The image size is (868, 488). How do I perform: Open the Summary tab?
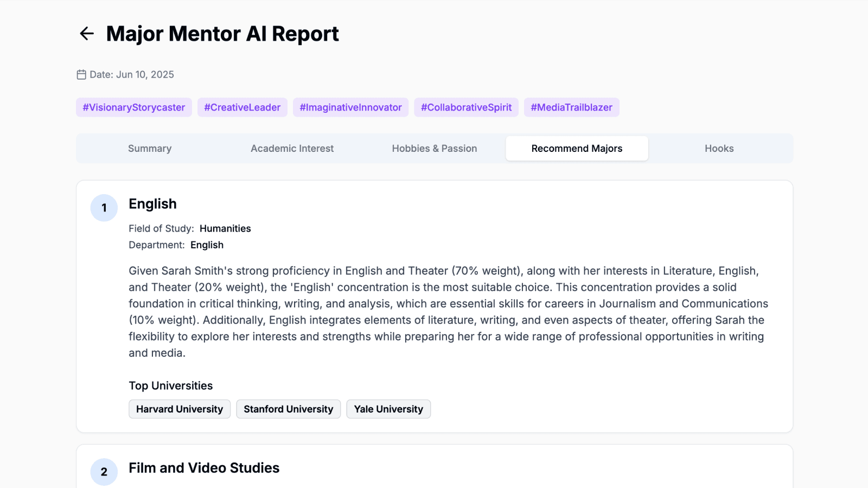[150, 149]
